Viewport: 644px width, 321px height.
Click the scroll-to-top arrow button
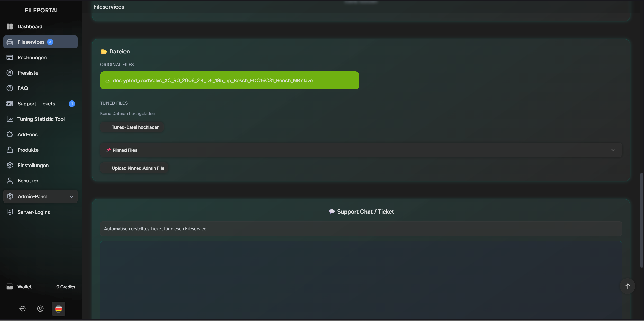[x=627, y=286]
